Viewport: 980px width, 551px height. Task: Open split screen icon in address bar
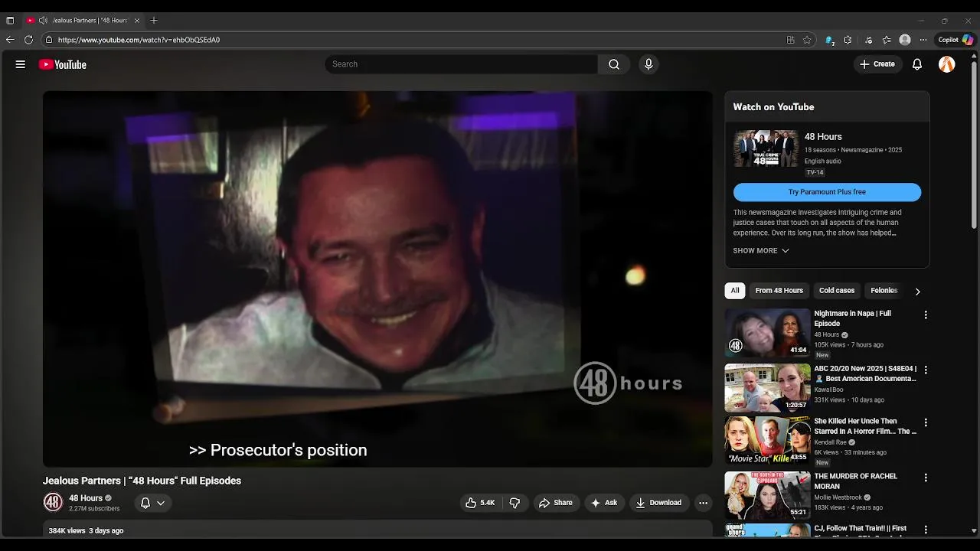(x=791, y=40)
